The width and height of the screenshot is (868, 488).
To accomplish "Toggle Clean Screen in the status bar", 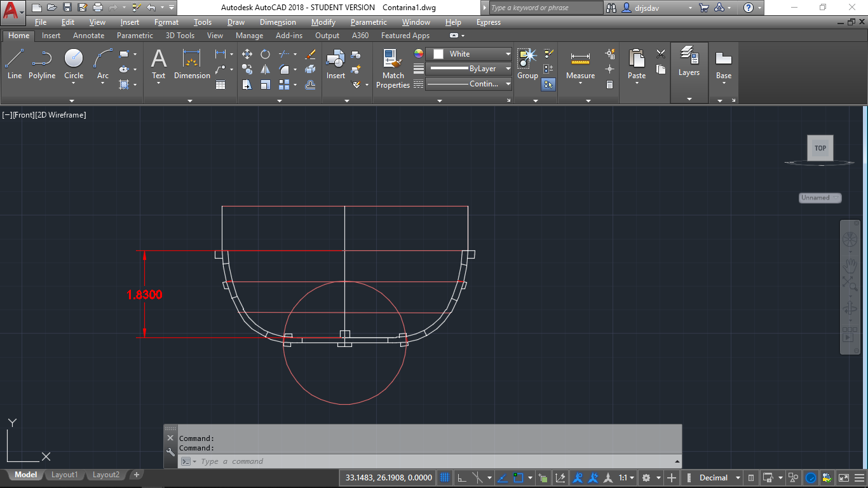I will (x=844, y=478).
